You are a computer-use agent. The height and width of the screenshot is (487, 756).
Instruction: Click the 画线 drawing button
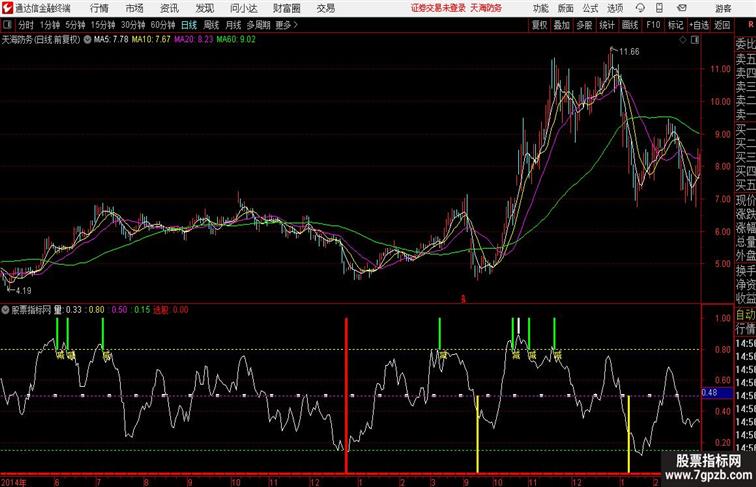[630, 25]
